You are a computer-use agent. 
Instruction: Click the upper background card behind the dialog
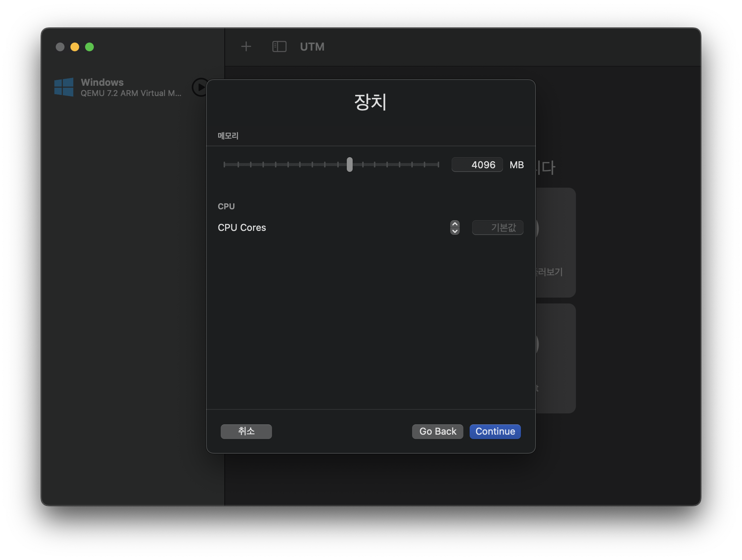click(556, 242)
